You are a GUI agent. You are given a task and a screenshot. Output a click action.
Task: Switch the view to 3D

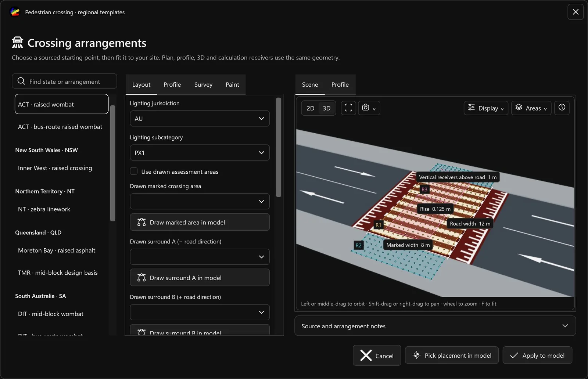(327, 108)
